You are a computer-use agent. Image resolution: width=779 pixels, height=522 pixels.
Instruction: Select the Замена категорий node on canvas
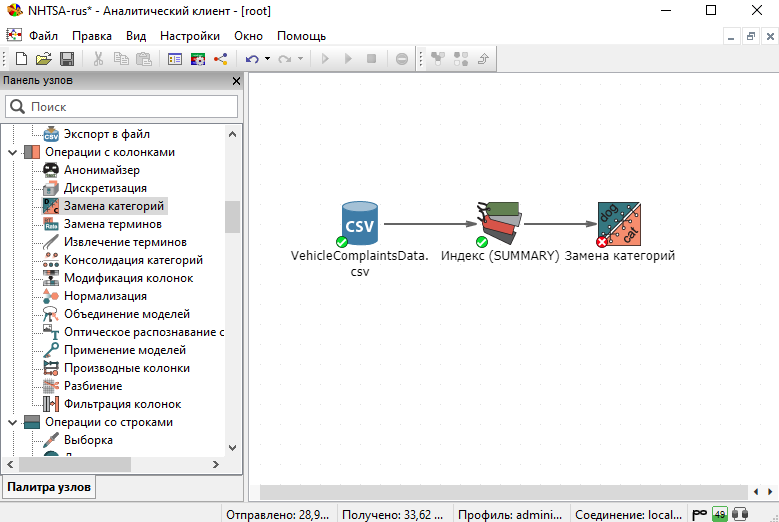point(619,225)
